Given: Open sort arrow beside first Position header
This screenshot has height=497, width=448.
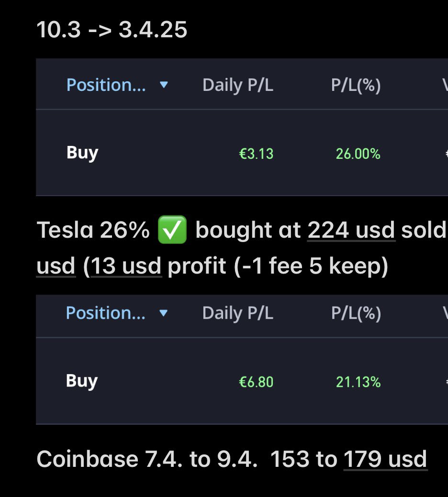Looking at the screenshot, I should click(164, 85).
